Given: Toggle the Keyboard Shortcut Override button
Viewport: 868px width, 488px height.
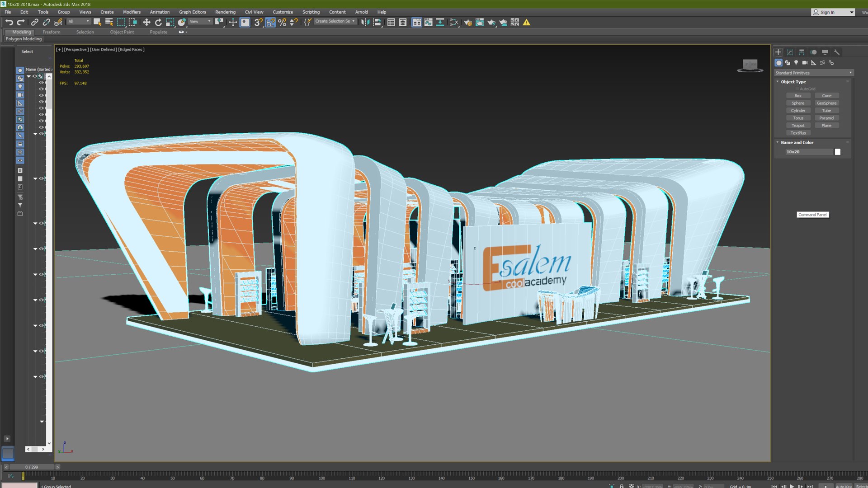Looking at the screenshot, I should pyautogui.click(x=245, y=22).
